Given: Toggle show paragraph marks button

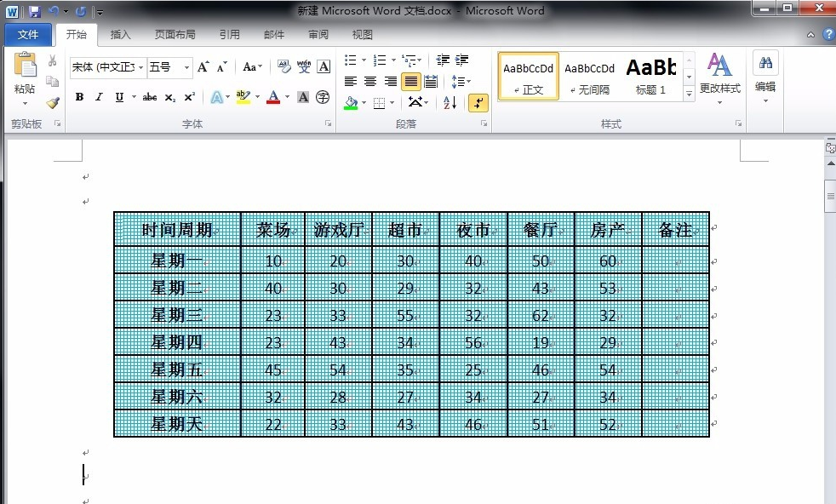Looking at the screenshot, I should (x=478, y=102).
